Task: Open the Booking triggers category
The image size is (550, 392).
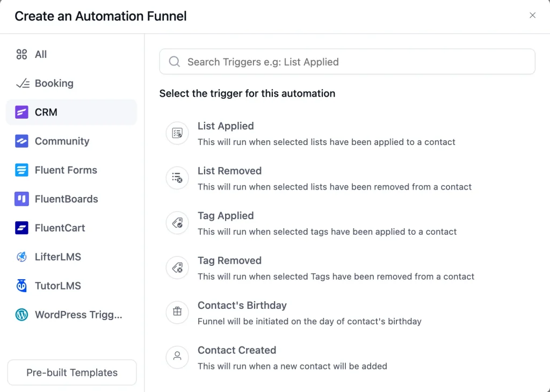Action: point(71,83)
